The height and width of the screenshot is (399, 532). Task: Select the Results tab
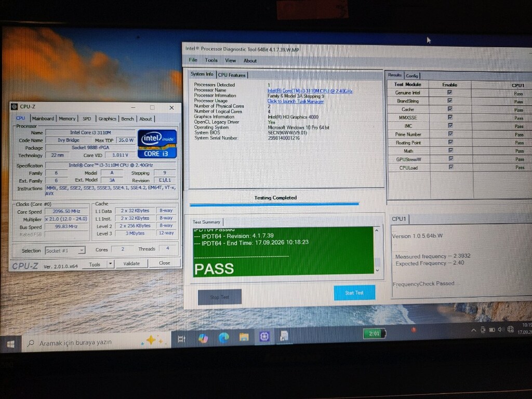coord(395,75)
